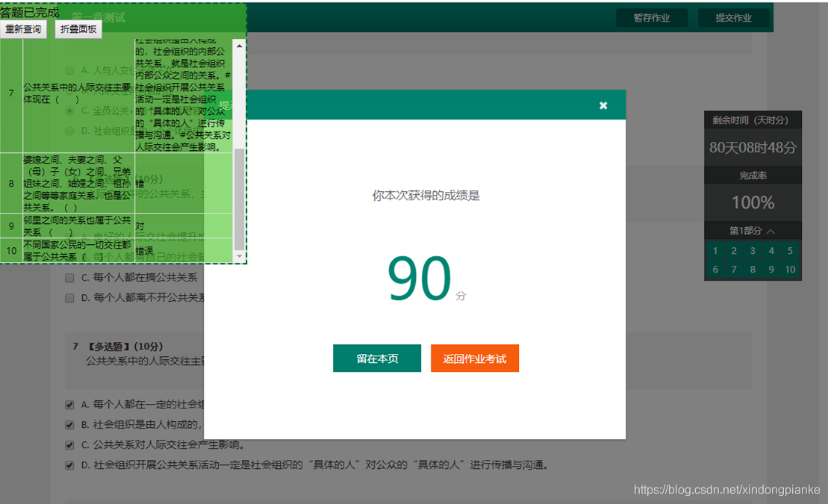Click row 7 question text 公共关系中的人际交往
Screen dimensions: 828x504
coord(77,93)
